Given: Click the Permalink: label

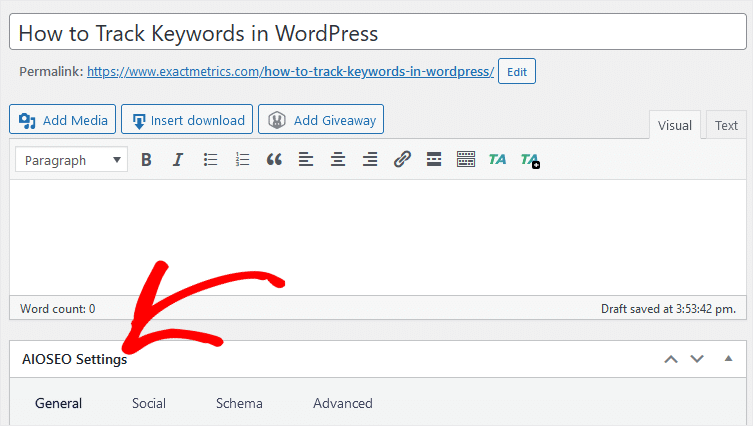Looking at the screenshot, I should pos(51,72).
